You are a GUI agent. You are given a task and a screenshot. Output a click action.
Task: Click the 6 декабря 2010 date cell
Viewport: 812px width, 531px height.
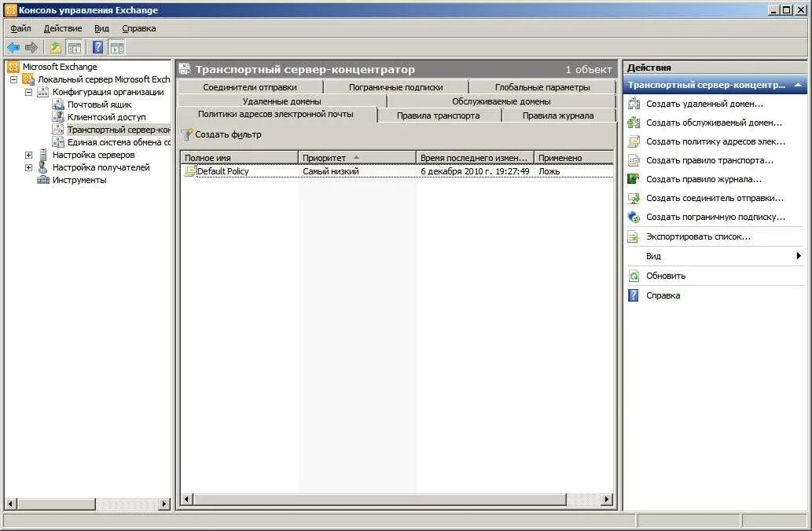pyautogui.click(x=475, y=170)
